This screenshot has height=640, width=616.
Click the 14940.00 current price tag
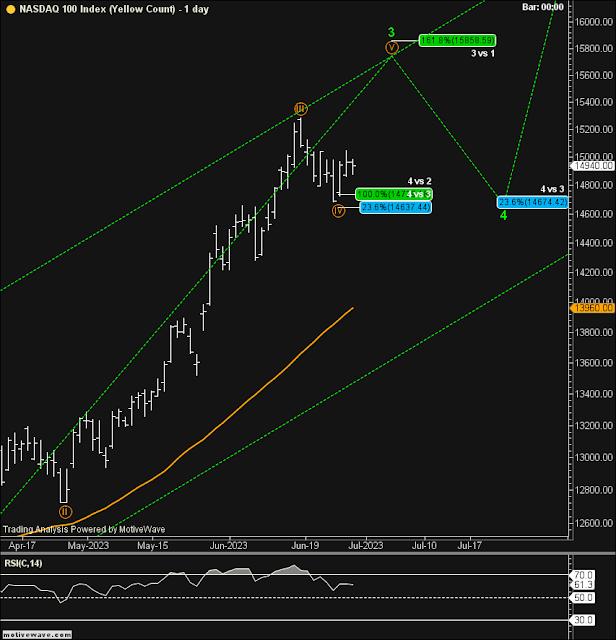pos(592,166)
